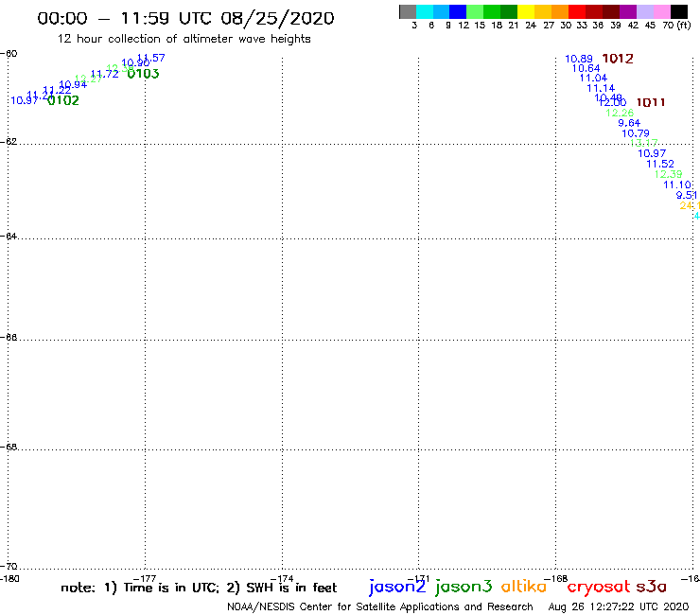Click the latitude label '-62'
Screen dimensions: 700x615
(9, 142)
